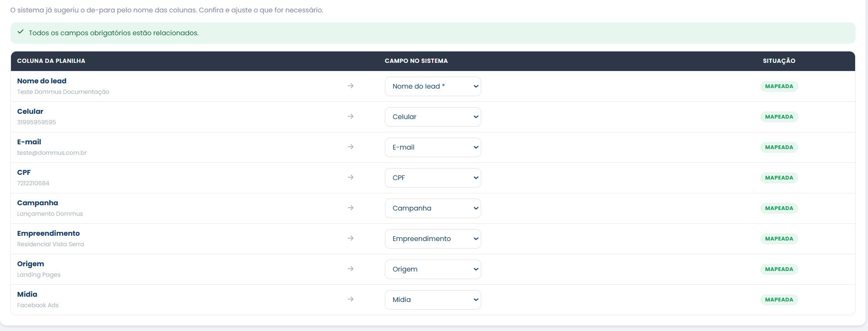Click the 'E-mail' spreadsheet column name
868x331 pixels.
coord(29,142)
